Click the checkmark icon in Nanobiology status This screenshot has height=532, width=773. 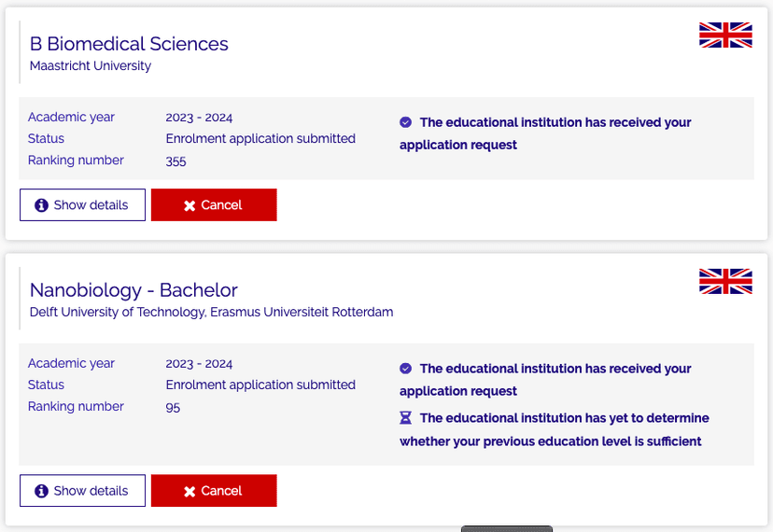(x=406, y=369)
